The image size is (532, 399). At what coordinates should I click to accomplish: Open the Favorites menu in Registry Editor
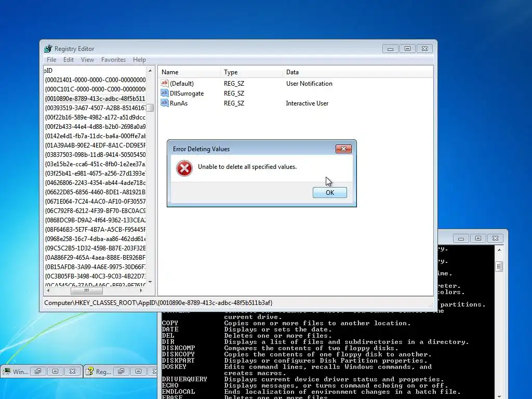(113, 60)
